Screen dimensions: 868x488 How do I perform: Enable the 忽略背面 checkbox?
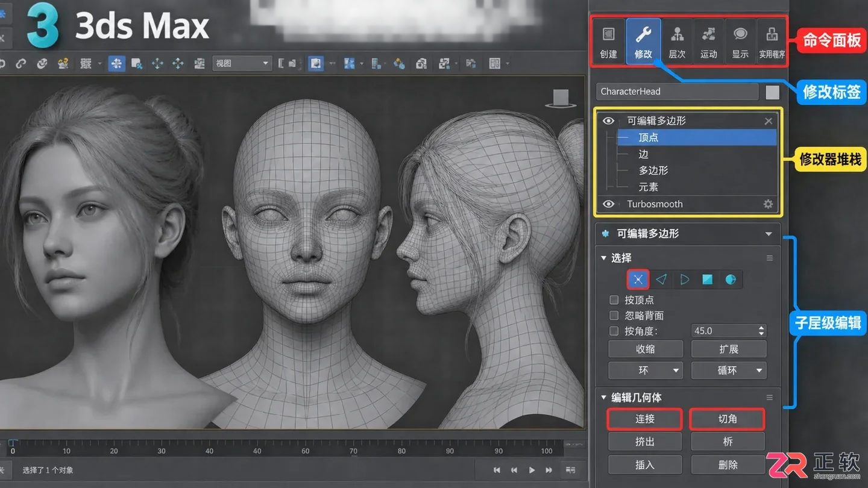(614, 315)
